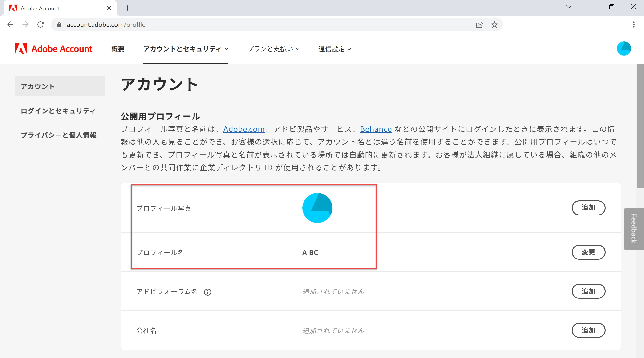Open the 概要 navigation tab
Image resolution: width=644 pixels, height=358 pixels.
pos(118,49)
